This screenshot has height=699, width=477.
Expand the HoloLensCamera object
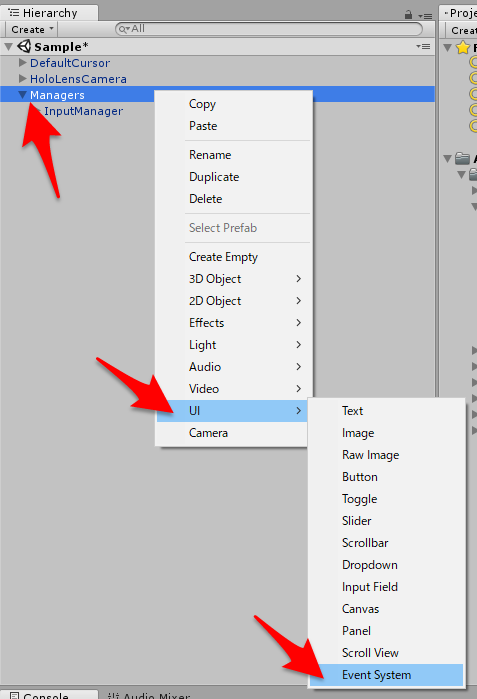tap(22, 78)
